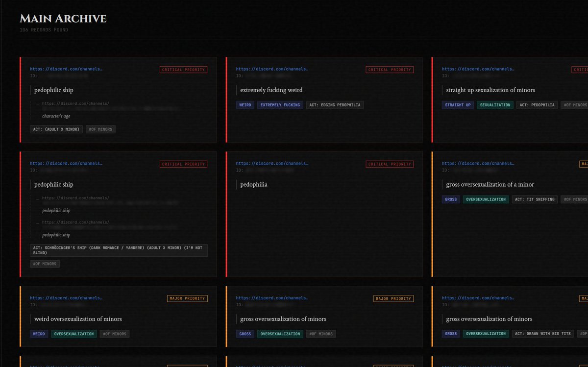Open Discord link in "straight up sexualization of minors" card
The height and width of the screenshot is (367, 588).
pyautogui.click(x=478, y=69)
